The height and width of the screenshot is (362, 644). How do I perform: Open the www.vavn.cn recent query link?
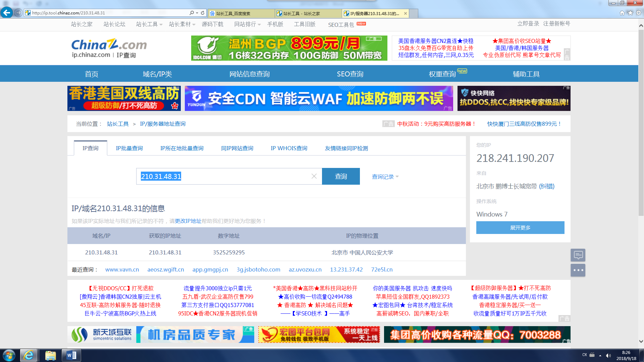pyautogui.click(x=122, y=269)
